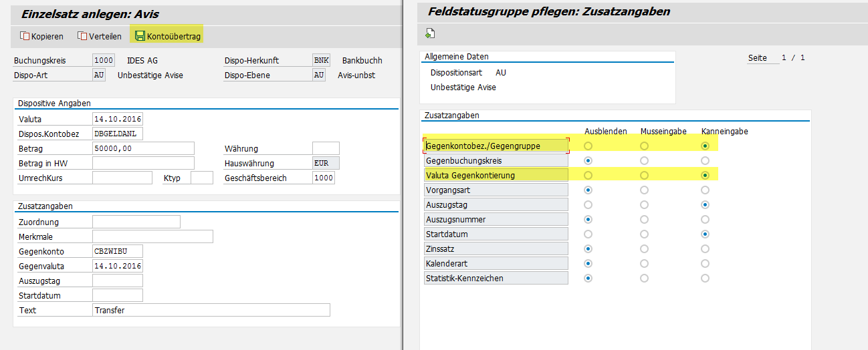The width and height of the screenshot is (868, 350).
Task: Choose Kanneingabe for Auszugsnummer
Action: (x=705, y=219)
